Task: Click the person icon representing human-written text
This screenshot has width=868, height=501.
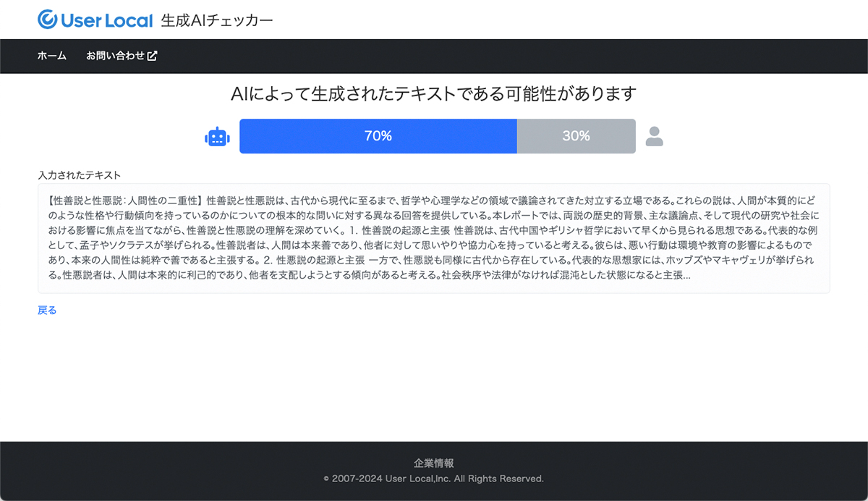Action: click(x=655, y=136)
